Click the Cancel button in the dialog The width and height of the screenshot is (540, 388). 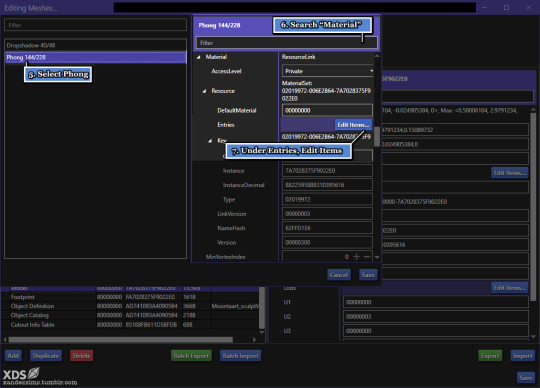click(x=339, y=275)
